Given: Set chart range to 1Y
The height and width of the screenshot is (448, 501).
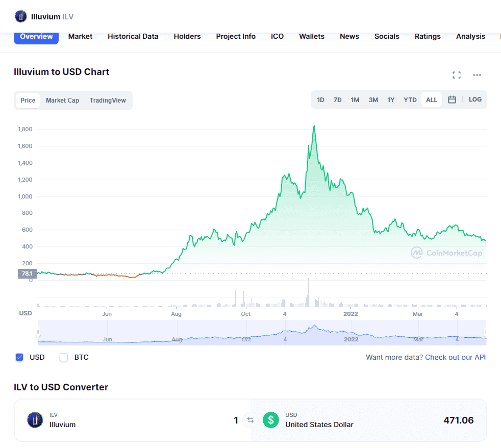Looking at the screenshot, I should [x=391, y=99].
